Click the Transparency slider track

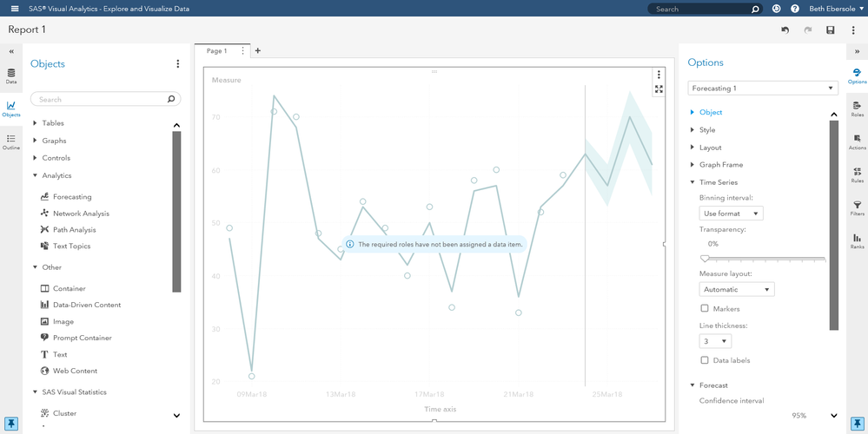coord(763,259)
